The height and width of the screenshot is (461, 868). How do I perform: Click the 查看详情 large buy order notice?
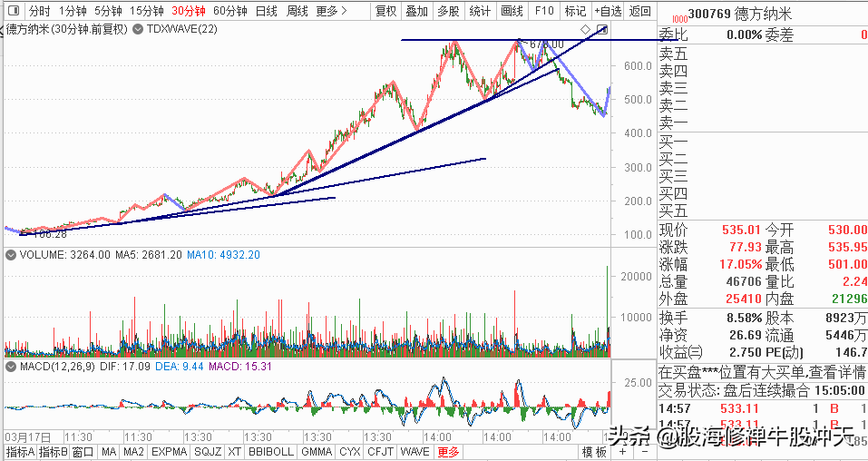[763, 372]
